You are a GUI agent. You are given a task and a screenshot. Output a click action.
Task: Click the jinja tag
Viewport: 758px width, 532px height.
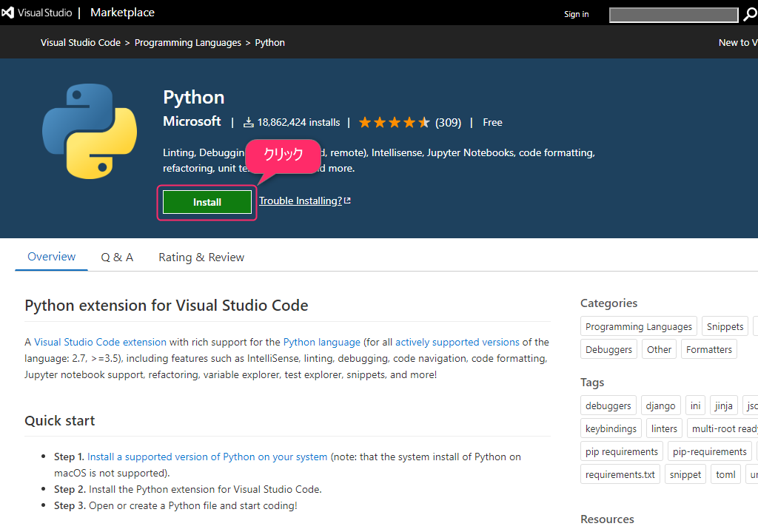pos(724,406)
